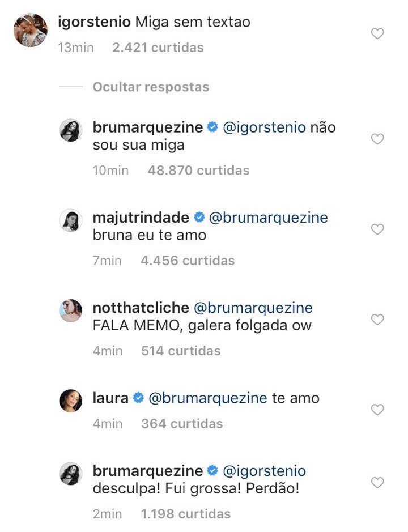Open the igorstenio username link

click(95, 23)
